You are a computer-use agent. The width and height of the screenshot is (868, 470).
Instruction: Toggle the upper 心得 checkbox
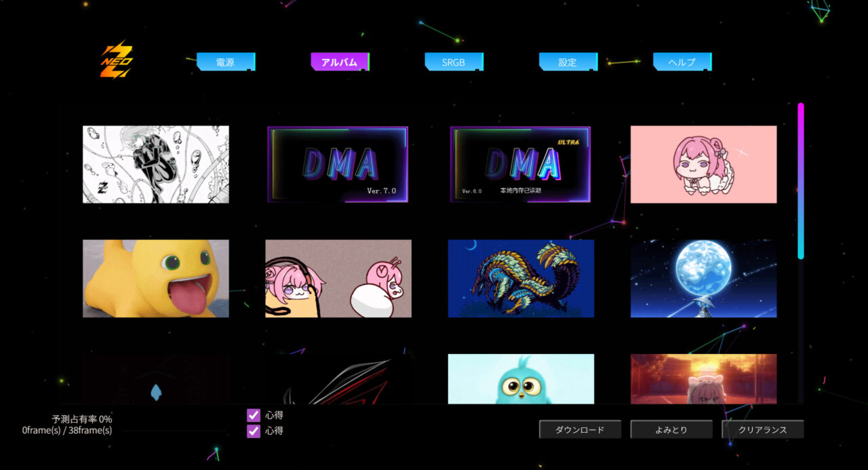click(x=254, y=415)
